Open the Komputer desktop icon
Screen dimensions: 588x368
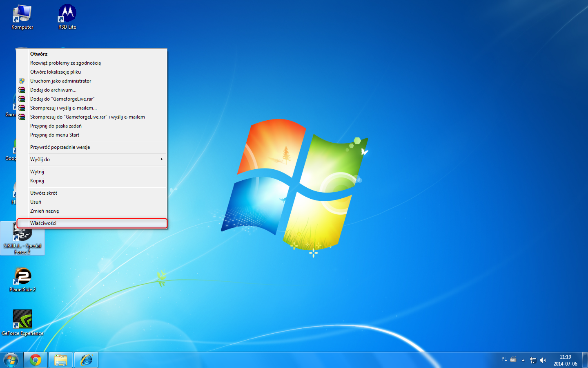22,17
